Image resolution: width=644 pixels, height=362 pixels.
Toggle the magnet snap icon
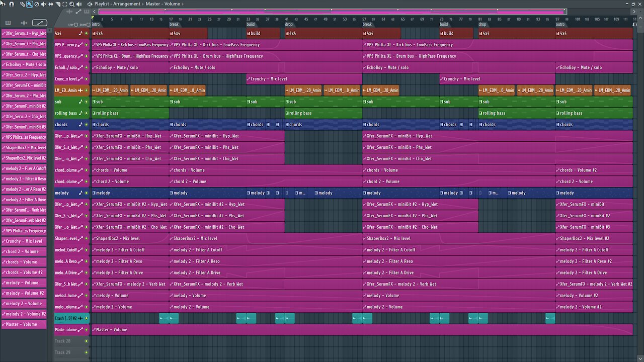[x=11, y=4]
